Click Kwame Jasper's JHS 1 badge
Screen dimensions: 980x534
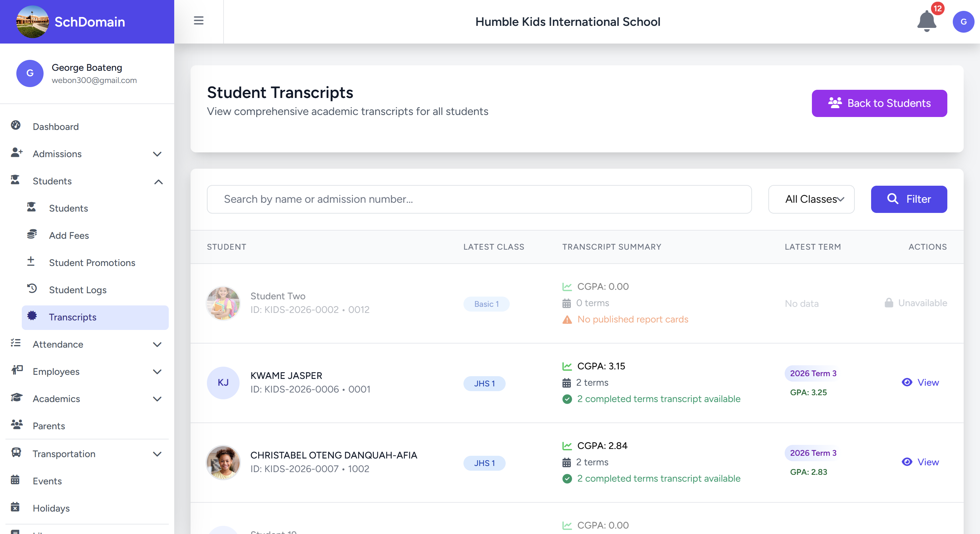[484, 383]
